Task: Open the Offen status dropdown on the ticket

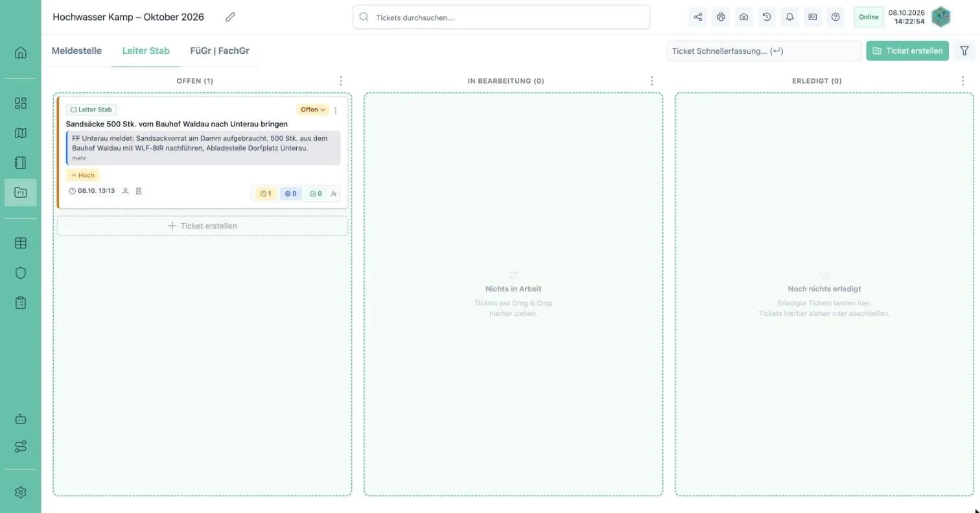Action: point(313,110)
